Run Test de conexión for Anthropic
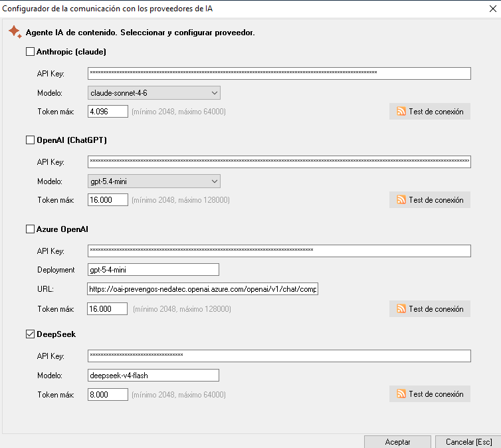The height and width of the screenshot is (448, 501). [x=430, y=112]
